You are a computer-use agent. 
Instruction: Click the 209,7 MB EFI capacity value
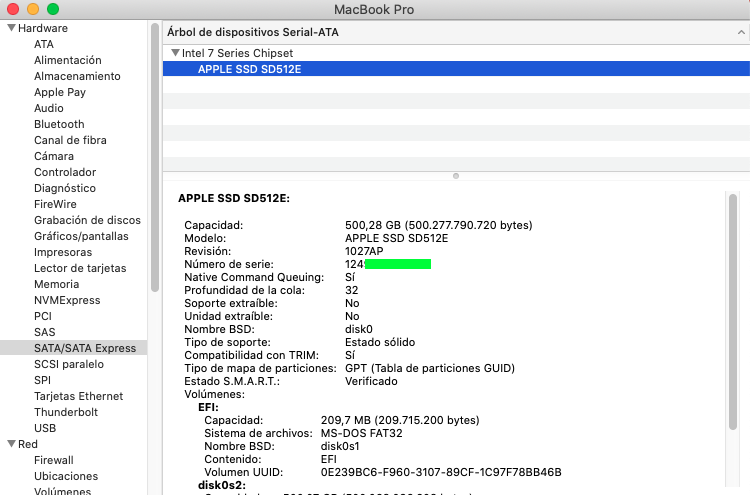click(400, 420)
